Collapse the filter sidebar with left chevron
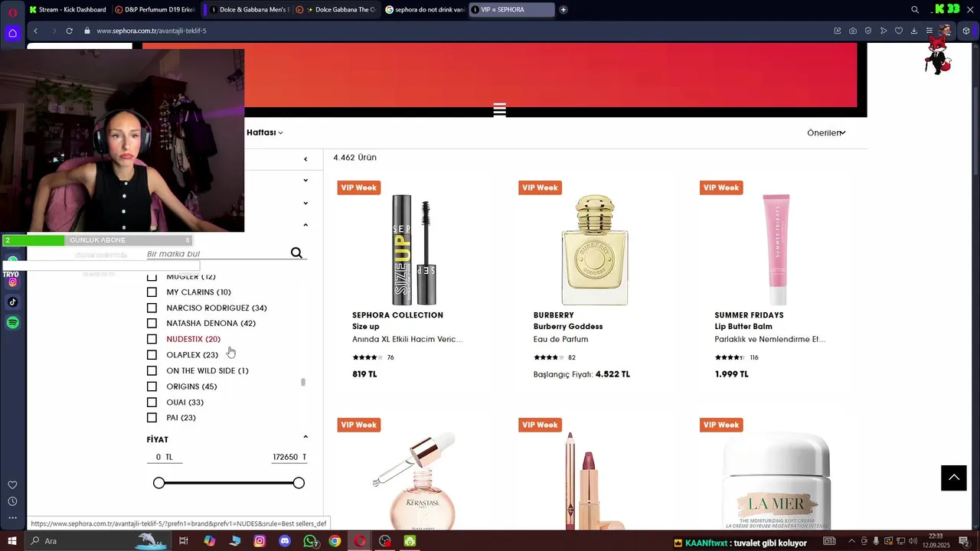The image size is (980, 551). click(305, 159)
